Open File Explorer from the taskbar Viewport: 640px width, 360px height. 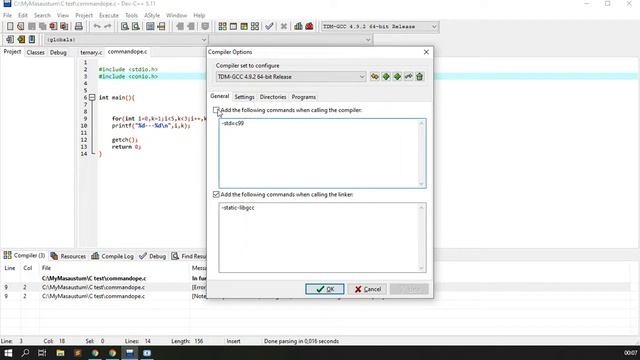point(60,353)
